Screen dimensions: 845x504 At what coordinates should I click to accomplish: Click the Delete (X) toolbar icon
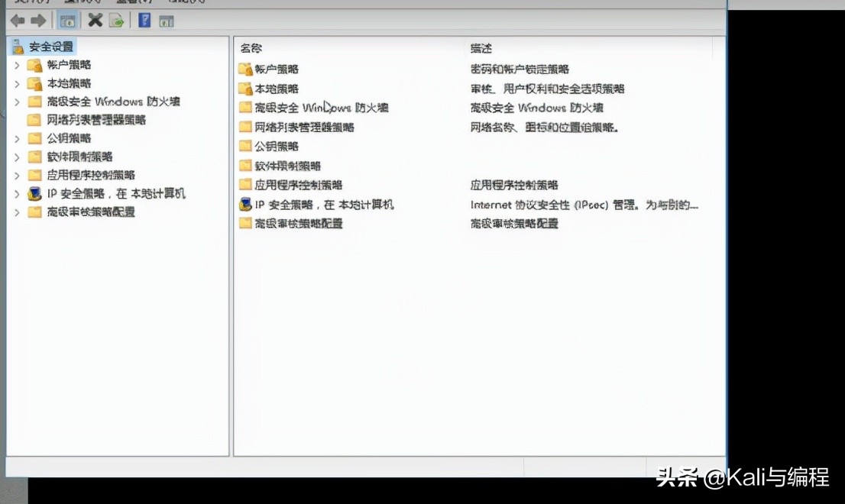point(96,21)
